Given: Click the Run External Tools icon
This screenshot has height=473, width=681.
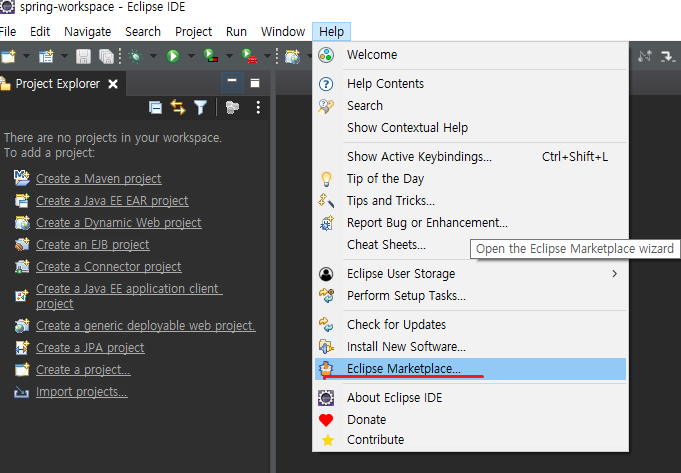Looking at the screenshot, I should click(249, 56).
